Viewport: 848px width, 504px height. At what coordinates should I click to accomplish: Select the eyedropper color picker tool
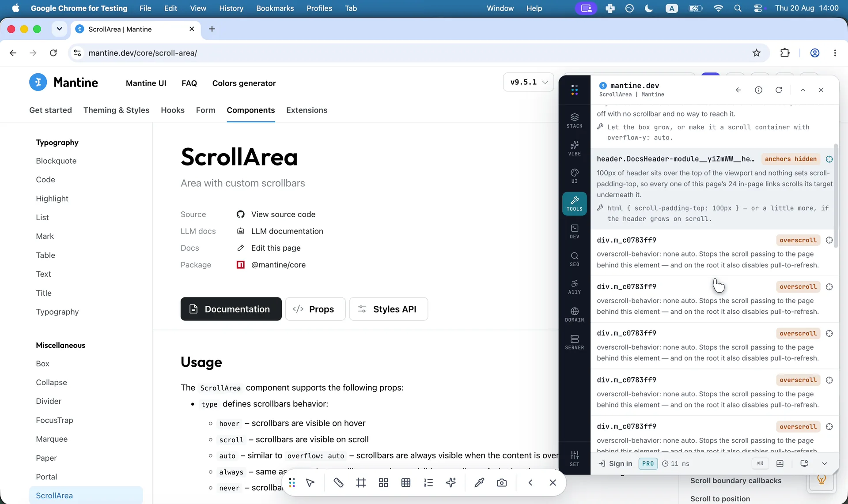point(479,483)
